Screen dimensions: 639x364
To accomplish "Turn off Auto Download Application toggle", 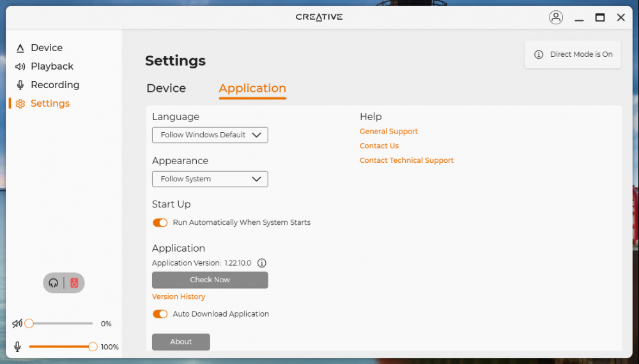I will pyautogui.click(x=160, y=314).
